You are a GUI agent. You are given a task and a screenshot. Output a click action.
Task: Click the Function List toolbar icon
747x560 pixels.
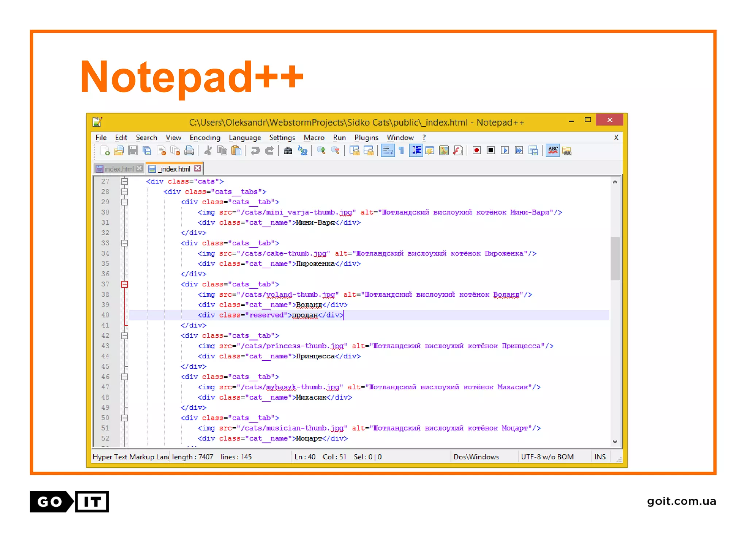pos(458,151)
